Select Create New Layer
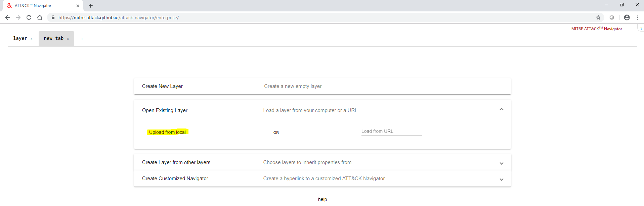 click(162, 86)
